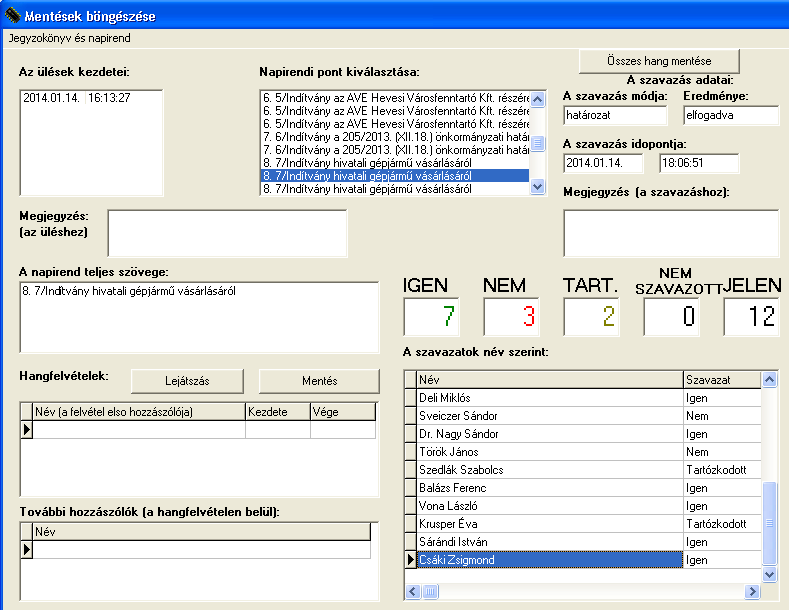Image resolution: width=789 pixels, height=610 pixels.
Task: Click votes table horizontal scroll left arrow
Action: point(413,591)
